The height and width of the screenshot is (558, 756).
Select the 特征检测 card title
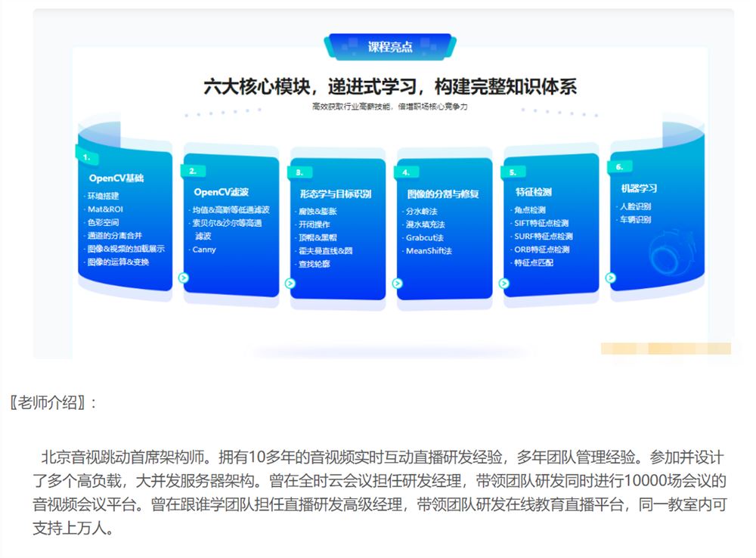[x=533, y=192]
